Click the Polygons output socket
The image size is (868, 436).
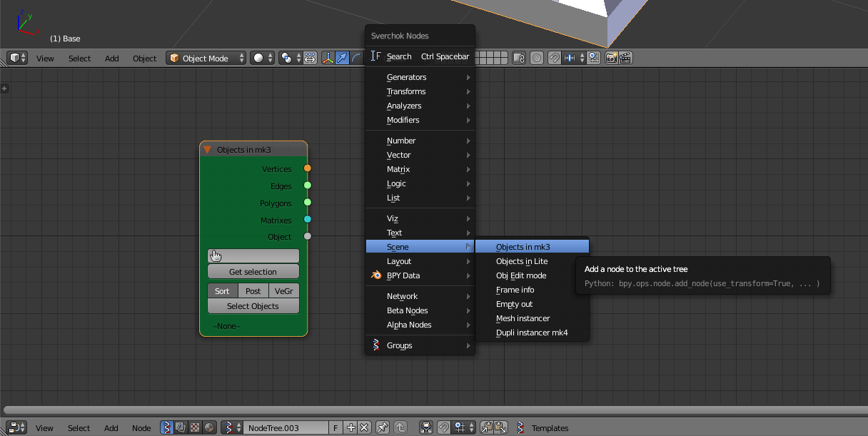pos(308,203)
